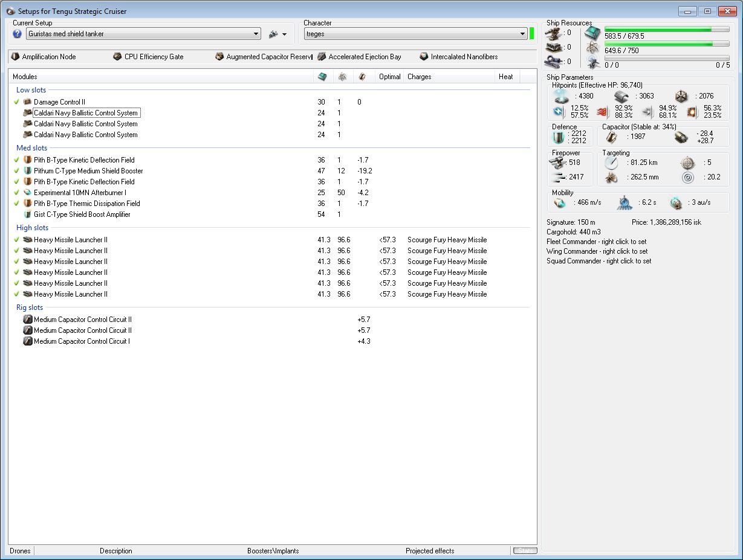This screenshot has height=560, width=743.
Task: Click the blue help icon beside Current Setup
Action: (18, 34)
